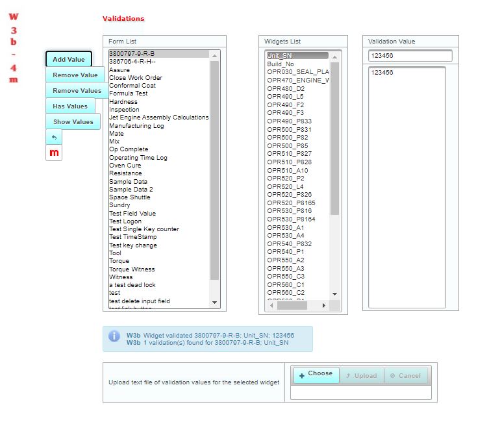
Task: Select Op Complete form
Action: point(159,149)
